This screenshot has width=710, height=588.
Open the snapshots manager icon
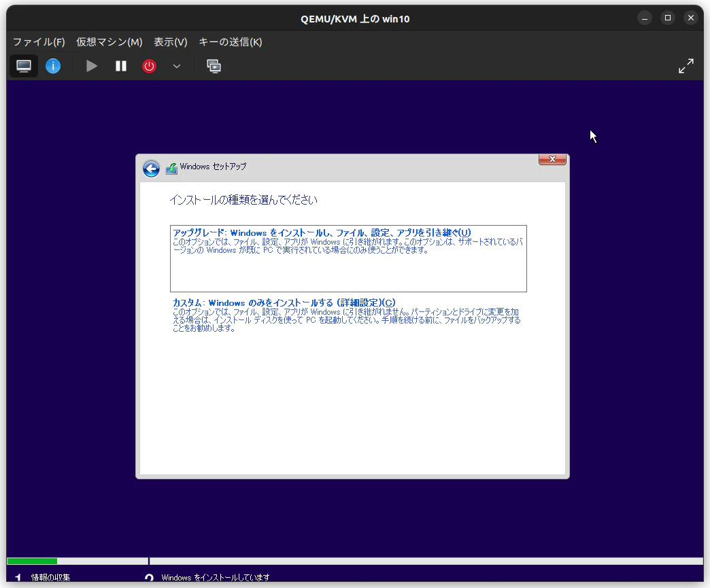214,66
